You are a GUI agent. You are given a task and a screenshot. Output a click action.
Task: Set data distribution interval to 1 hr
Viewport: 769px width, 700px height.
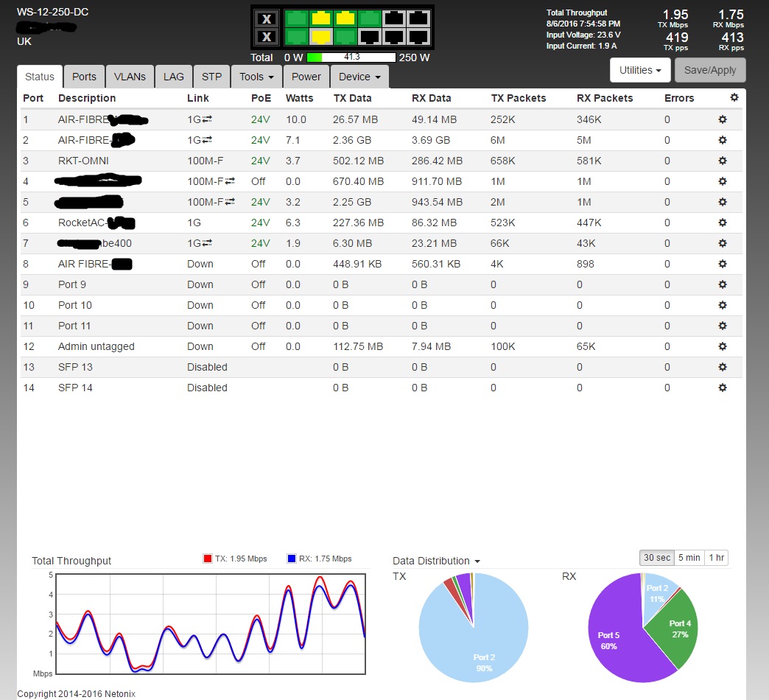(716, 558)
